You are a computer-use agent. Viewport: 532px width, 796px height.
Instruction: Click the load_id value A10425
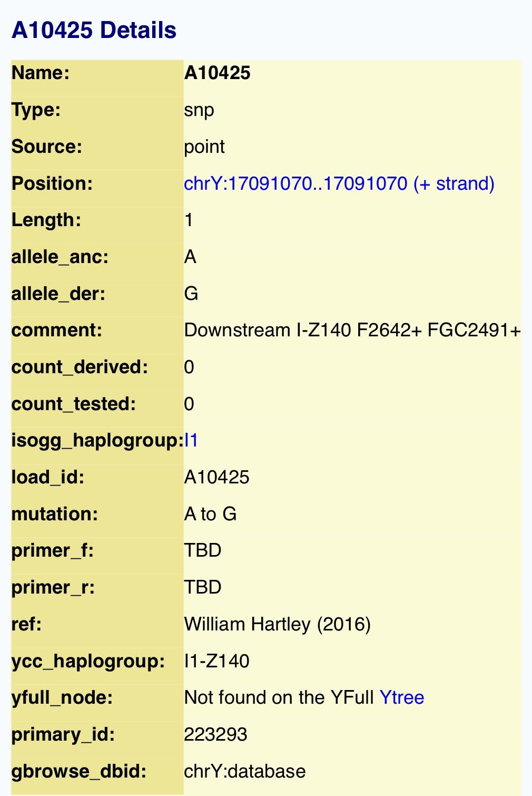tap(216, 477)
